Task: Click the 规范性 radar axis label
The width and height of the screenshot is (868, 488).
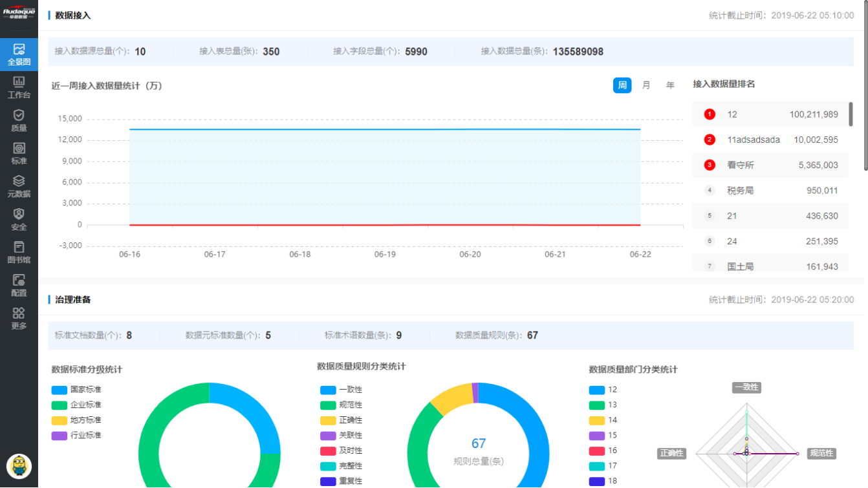Action: 821,453
